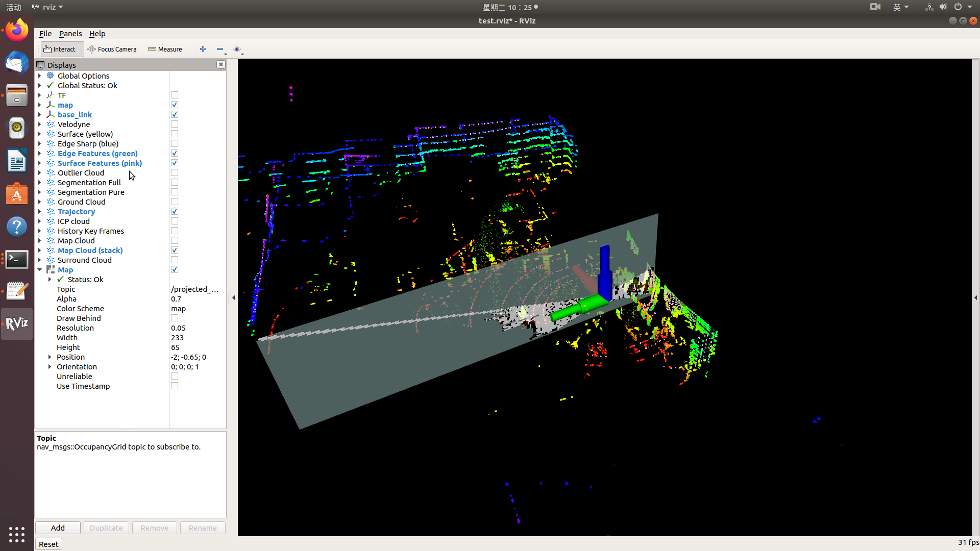Disable the Trajectory display checkbox
This screenshot has height=551, width=980.
[175, 212]
